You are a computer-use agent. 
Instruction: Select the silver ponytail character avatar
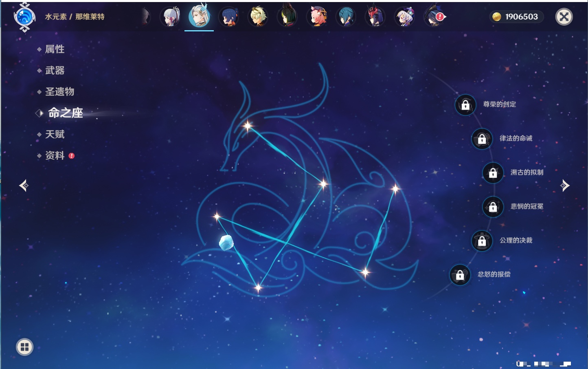pos(170,17)
